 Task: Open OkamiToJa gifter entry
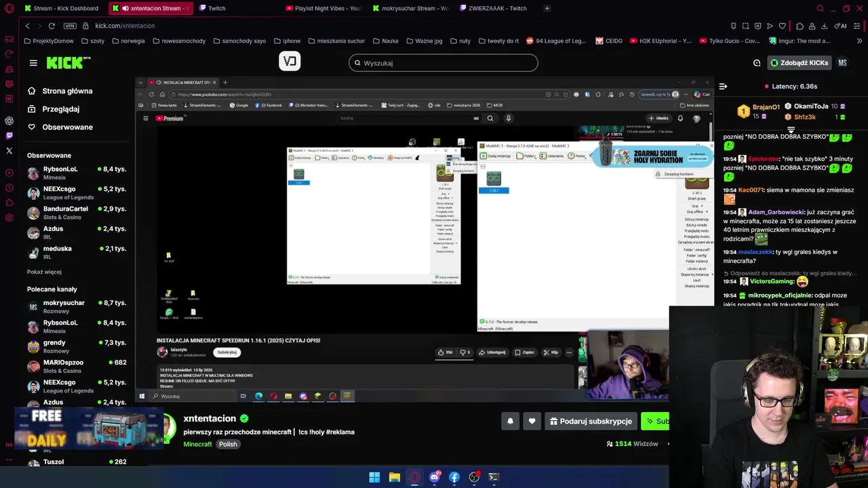coord(815,106)
